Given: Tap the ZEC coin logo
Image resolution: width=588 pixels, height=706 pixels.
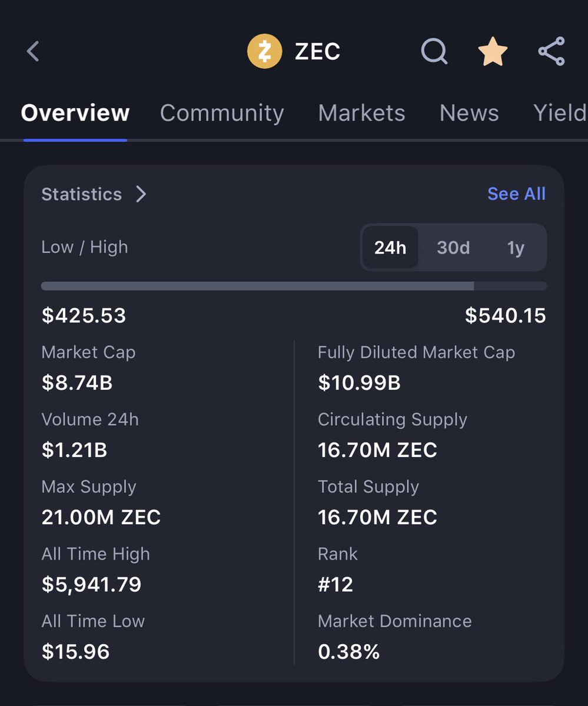Looking at the screenshot, I should coord(264,51).
